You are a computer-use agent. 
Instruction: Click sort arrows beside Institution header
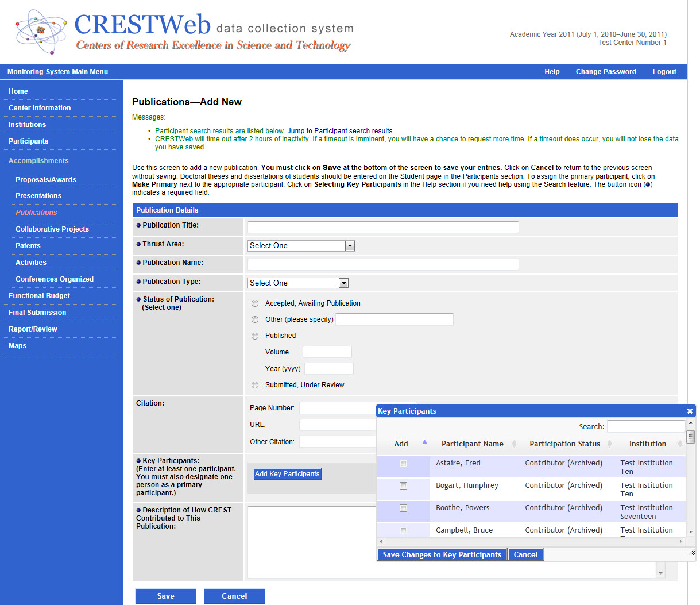680,444
